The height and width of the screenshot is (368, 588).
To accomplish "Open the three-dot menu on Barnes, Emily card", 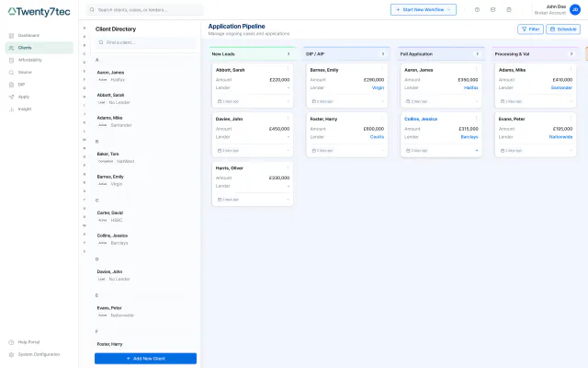I will [x=382, y=69].
